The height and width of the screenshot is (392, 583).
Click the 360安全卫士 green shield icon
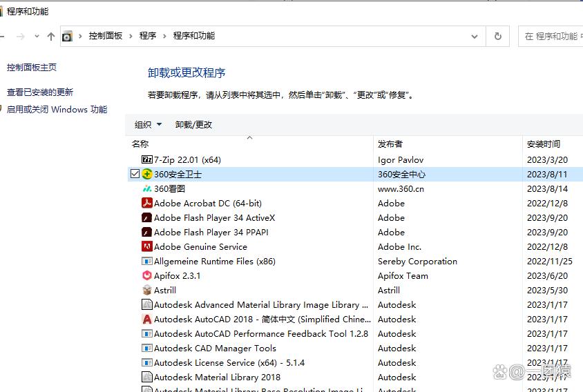[147, 174]
